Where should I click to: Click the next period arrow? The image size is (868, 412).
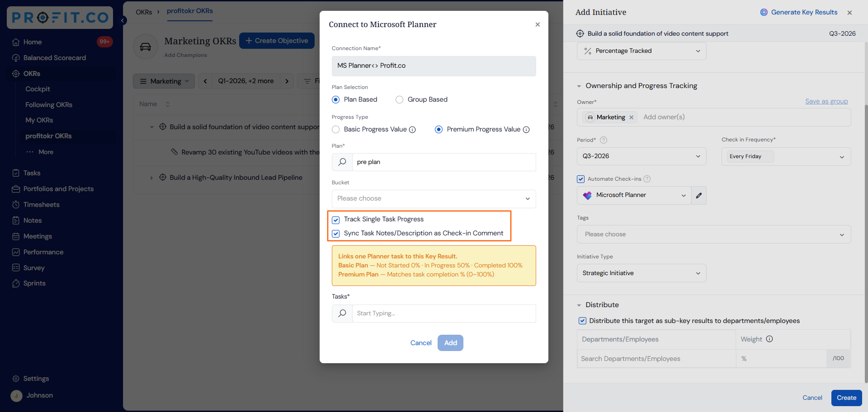(x=287, y=81)
